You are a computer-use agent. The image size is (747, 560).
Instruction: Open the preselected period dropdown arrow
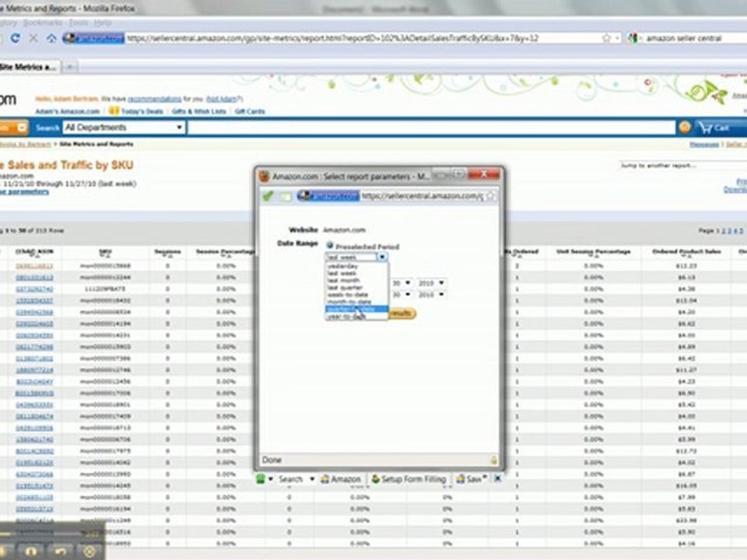click(382, 257)
